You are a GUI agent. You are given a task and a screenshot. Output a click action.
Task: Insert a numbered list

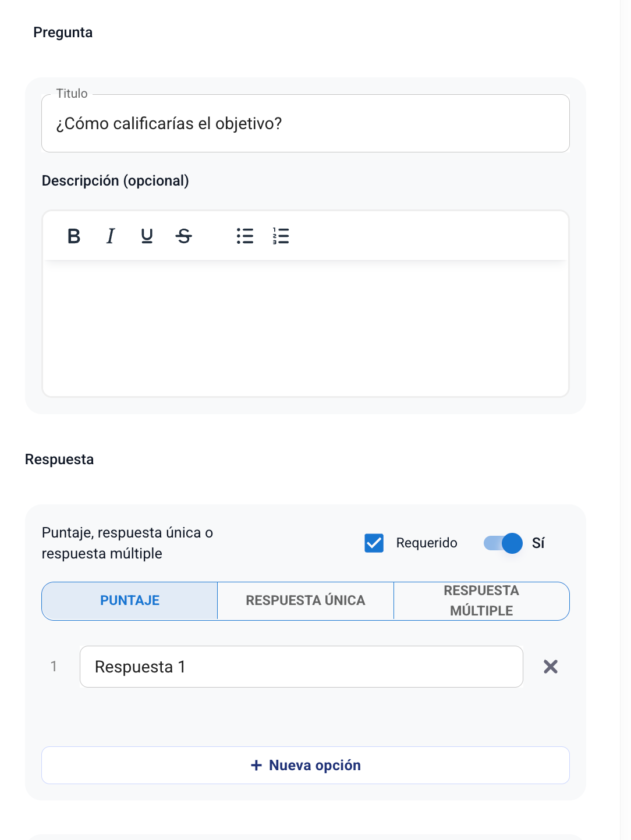(281, 236)
